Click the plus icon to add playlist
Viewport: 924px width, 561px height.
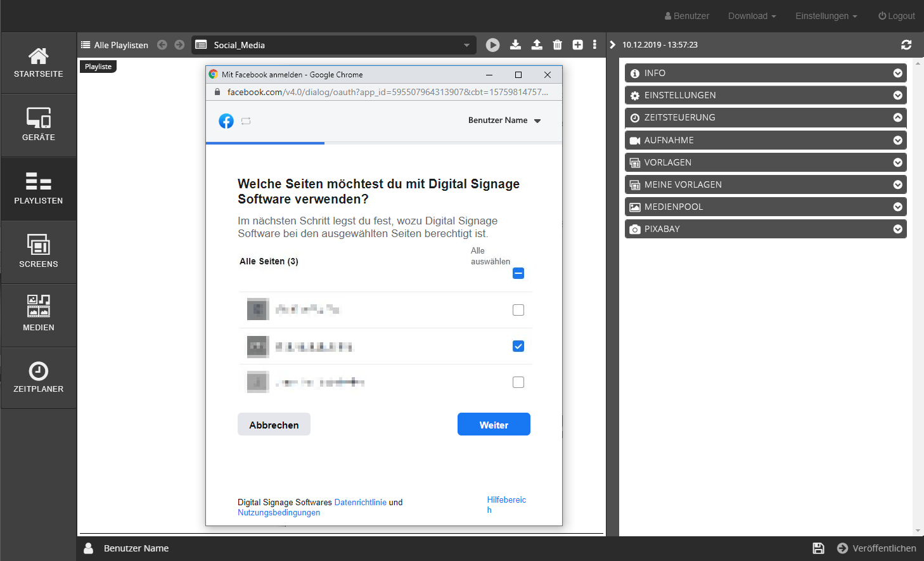pyautogui.click(x=577, y=45)
